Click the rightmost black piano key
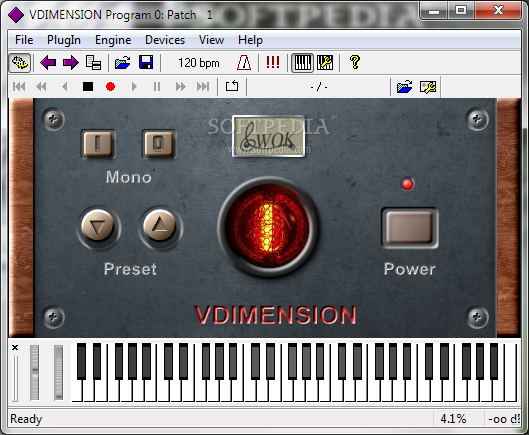Screen dimensions: 529x435 [x=494, y=361]
